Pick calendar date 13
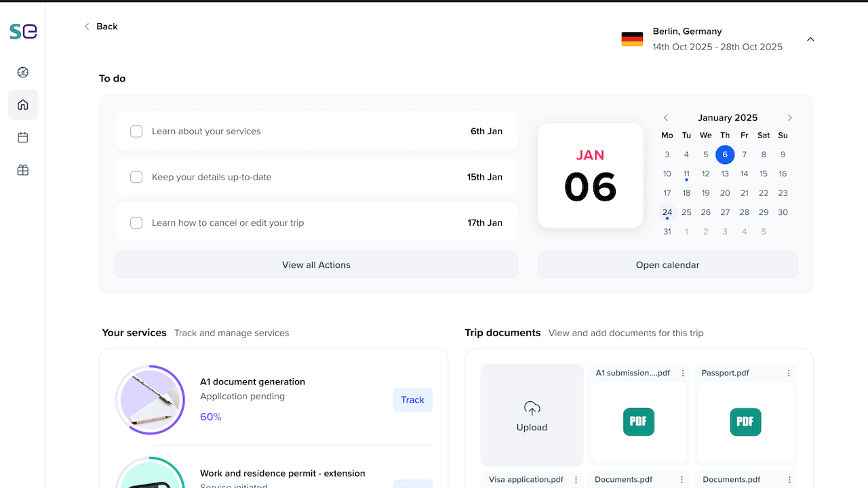The width and height of the screenshot is (868, 488). [725, 174]
